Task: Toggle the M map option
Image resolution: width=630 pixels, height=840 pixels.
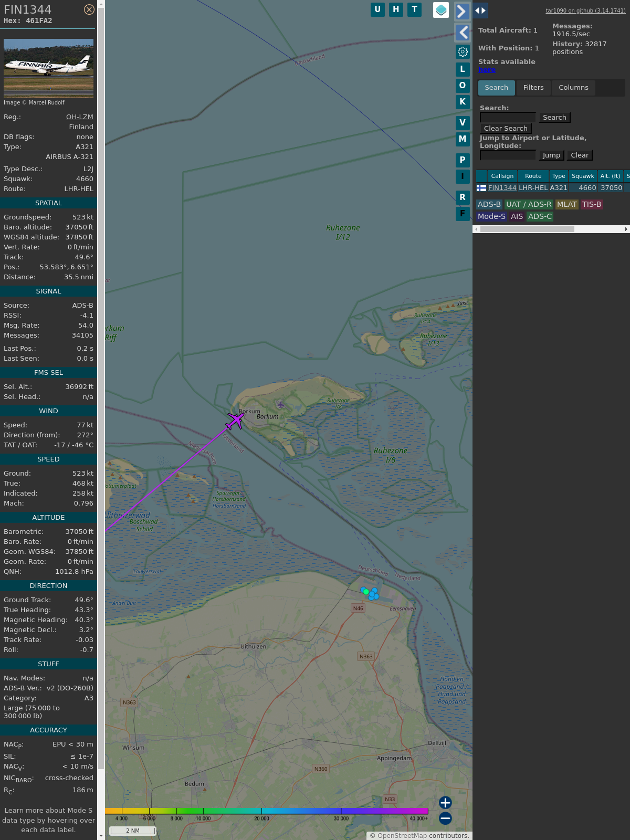Action: pyautogui.click(x=463, y=139)
